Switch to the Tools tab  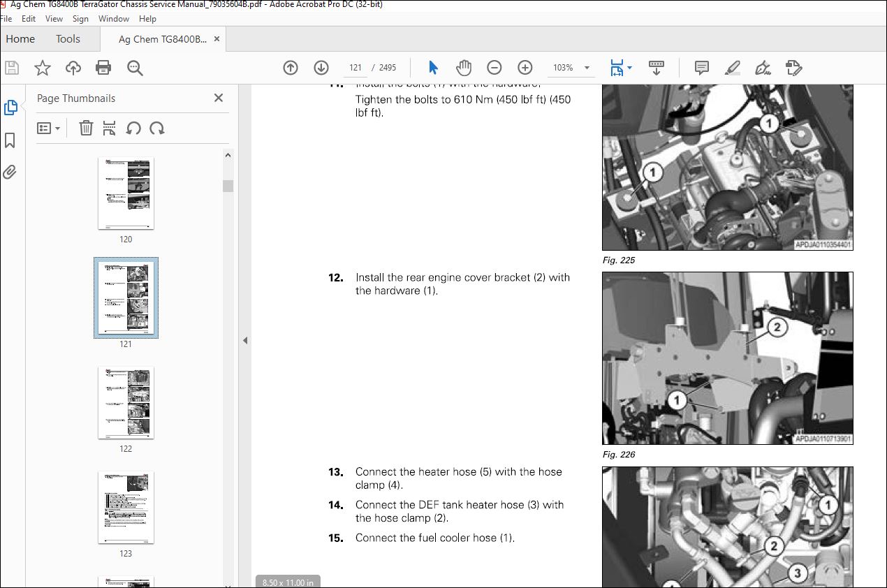(68, 39)
